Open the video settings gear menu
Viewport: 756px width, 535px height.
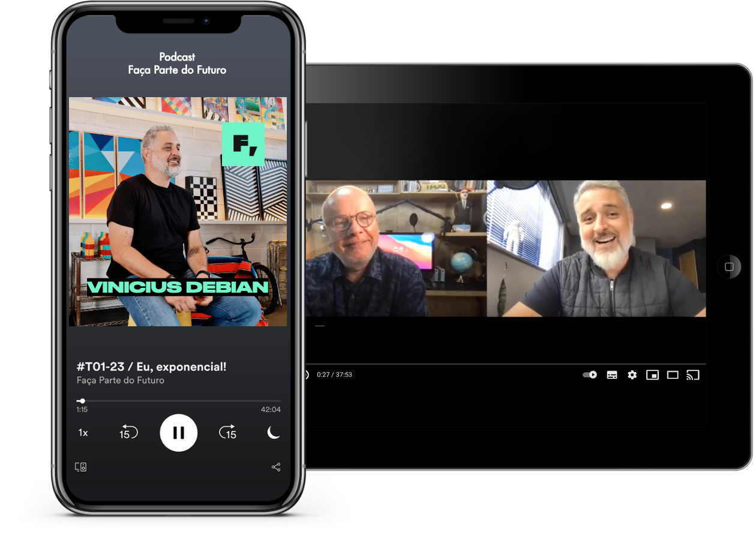click(632, 375)
